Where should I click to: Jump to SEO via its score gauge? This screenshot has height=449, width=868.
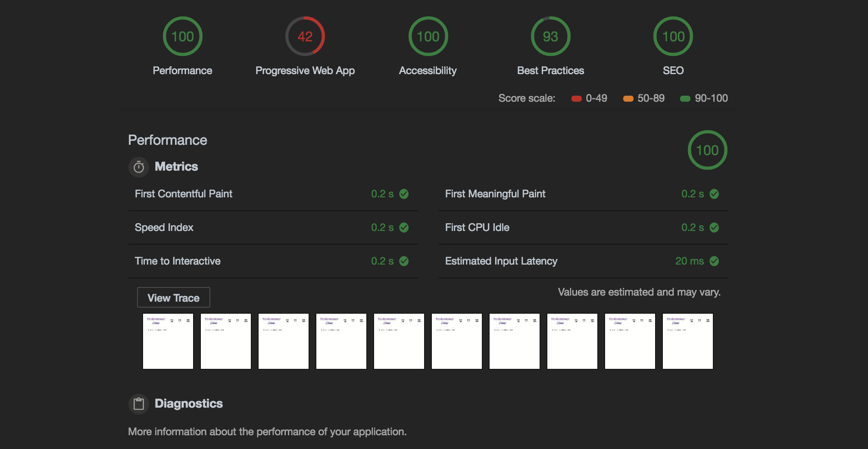(x=673, y=37)
